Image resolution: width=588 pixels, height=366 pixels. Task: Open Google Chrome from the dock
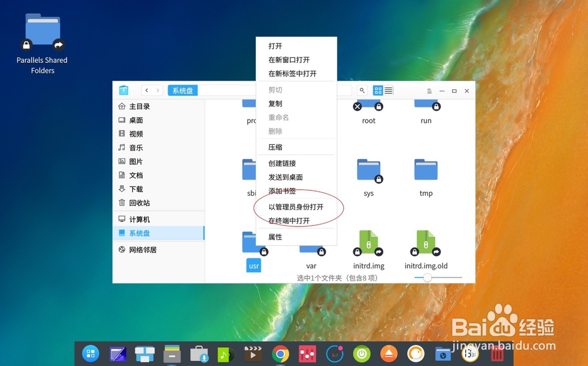(280, 354)
